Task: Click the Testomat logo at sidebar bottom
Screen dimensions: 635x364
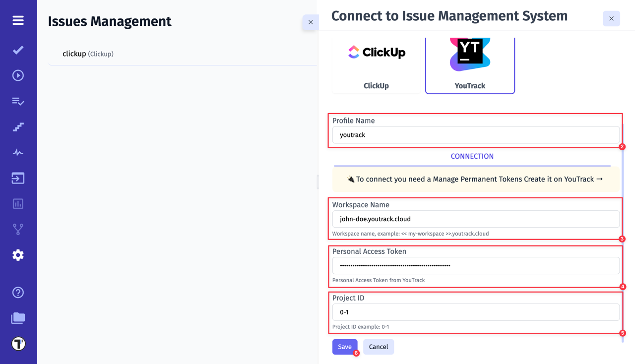Action: 18,343
